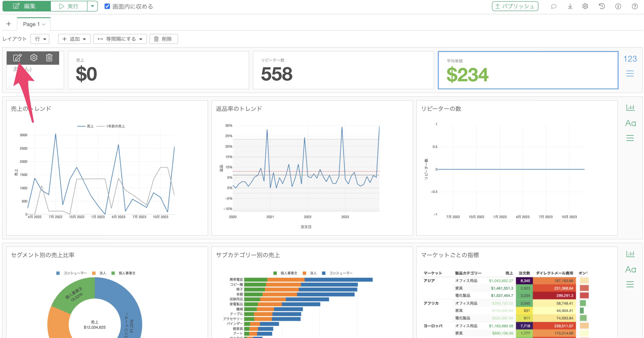This screenshot has width=644, height=338.
Task: Expand the 実行 dropdown arrow
Action: pyautogui.click(x=92, y=6)
